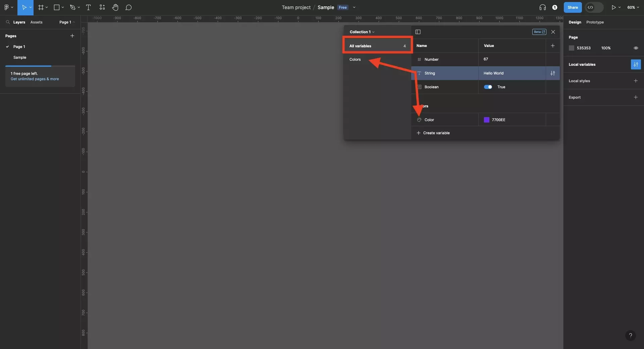Collapse the Page 1 pages list
Image resolution: width=644 pixels, height=349 pixels.
pyautogui.click(x=67, y=22)
